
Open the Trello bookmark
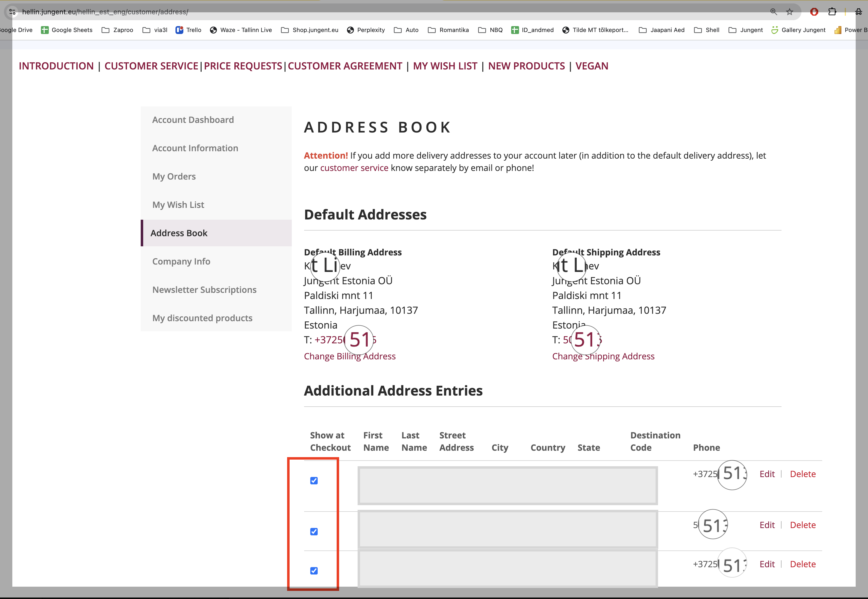(x=189, y=30)
